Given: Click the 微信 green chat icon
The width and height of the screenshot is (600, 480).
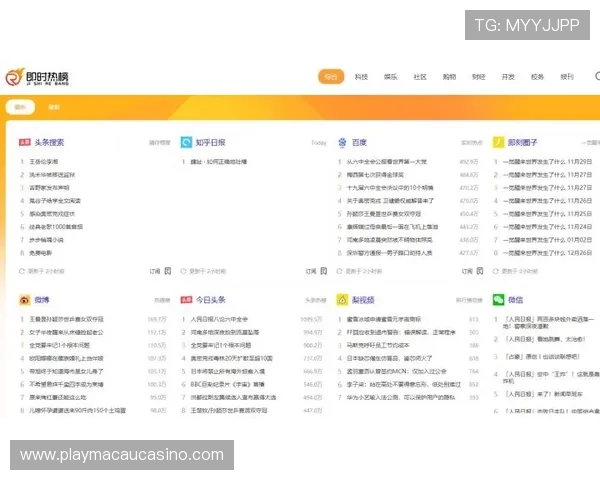Looking at the screenshot, I should point(498,300).
